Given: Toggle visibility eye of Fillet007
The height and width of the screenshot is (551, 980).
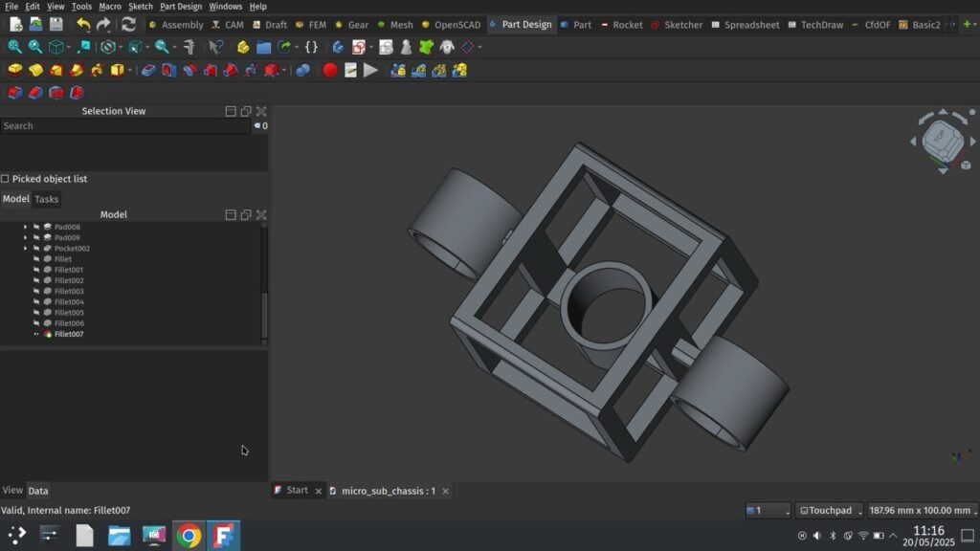Looking at the screenshot, I should 36,334.
